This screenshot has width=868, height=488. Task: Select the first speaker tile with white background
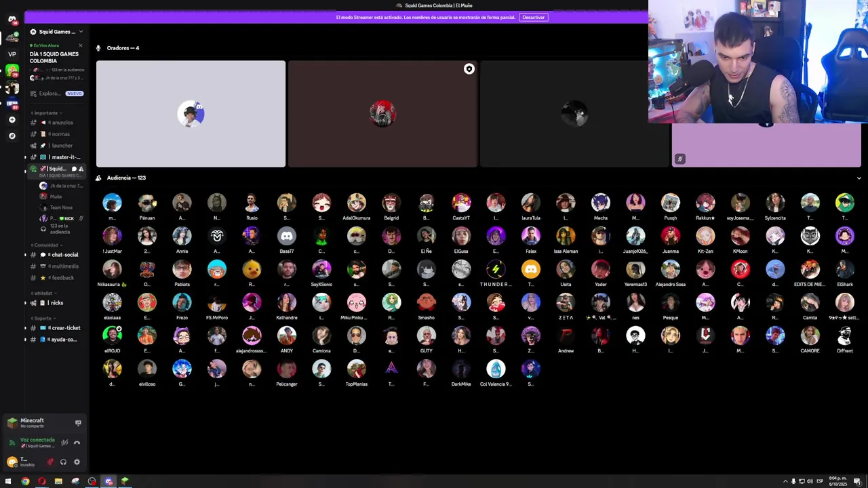pyautogui.click(x=191, y=114)
